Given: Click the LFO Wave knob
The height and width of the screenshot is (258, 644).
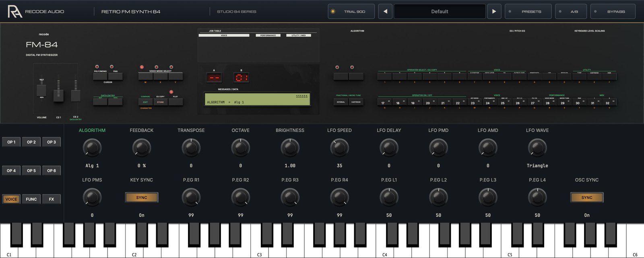Looking at the screenshot, I should click(537, 148).
